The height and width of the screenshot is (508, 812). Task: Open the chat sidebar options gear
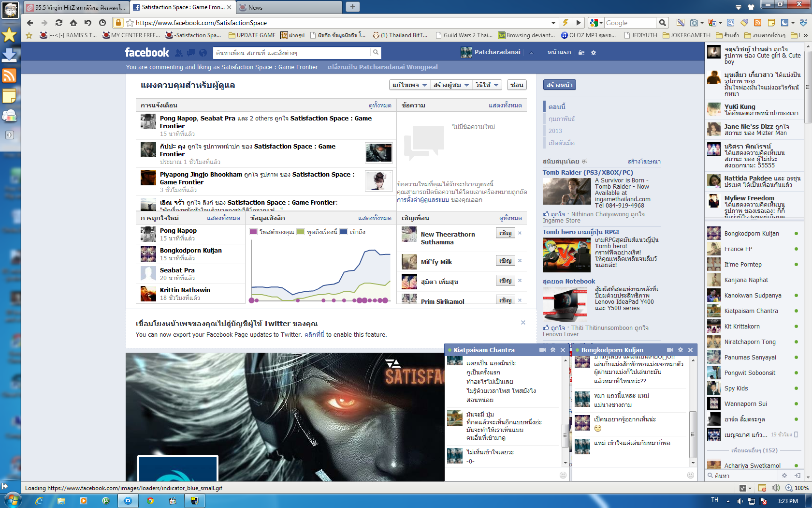(784, 476)
